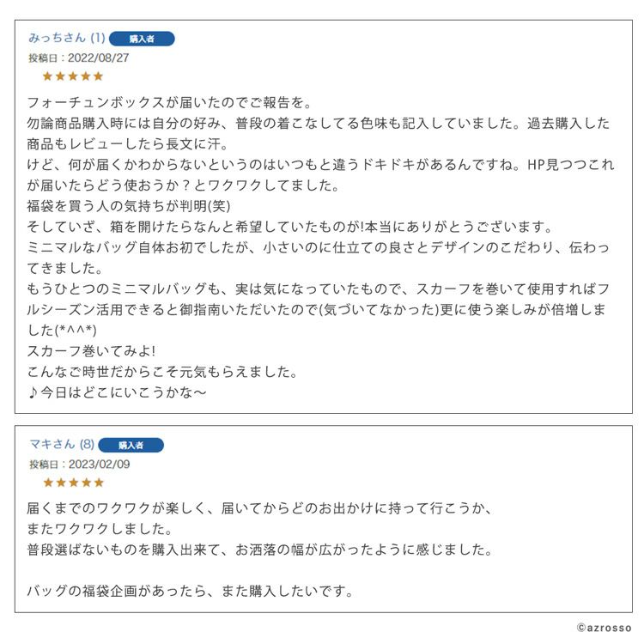Open reviewer みっちさん's profile link
644x644 pixels.
point(57,38)
